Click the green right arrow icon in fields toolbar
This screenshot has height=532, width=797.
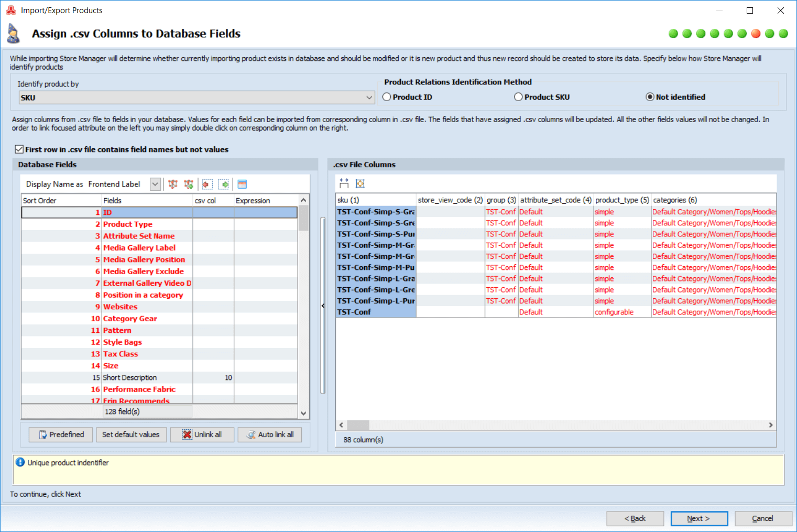coord(224,184)
